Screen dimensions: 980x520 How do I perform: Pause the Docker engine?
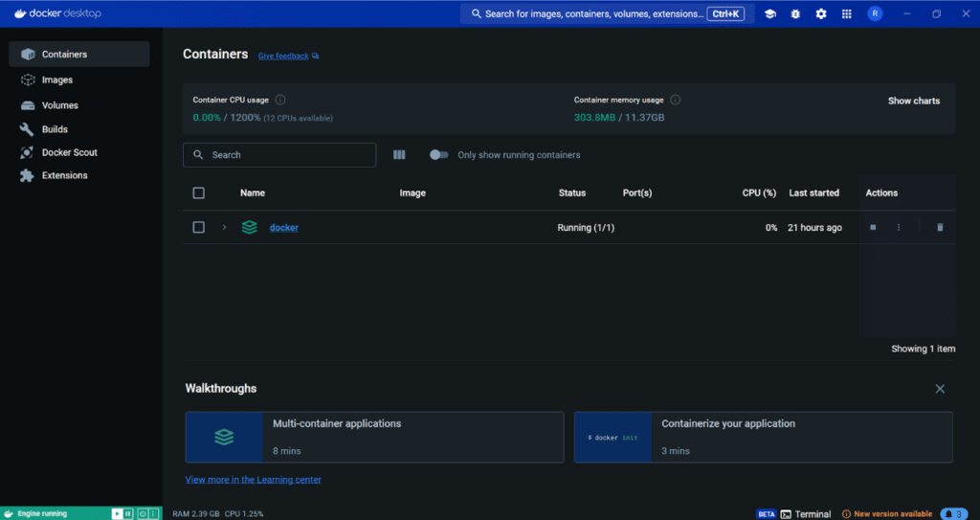tap(127, 513)
